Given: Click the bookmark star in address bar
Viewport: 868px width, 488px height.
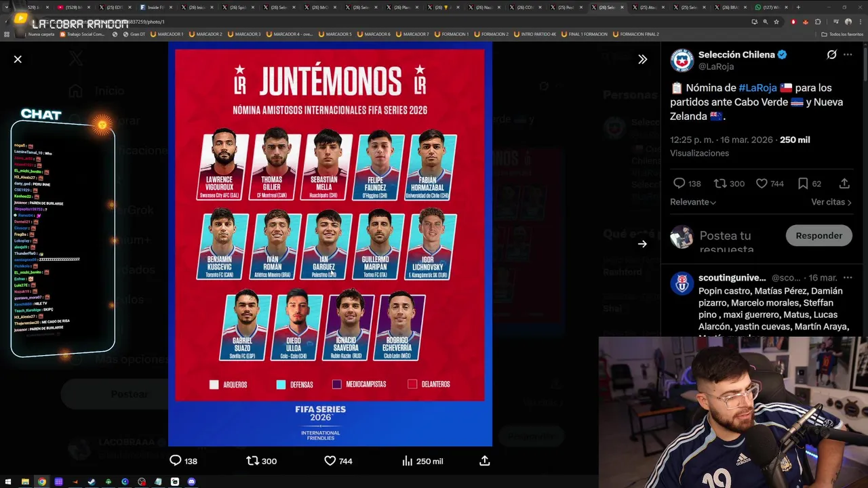Looking at the screenshot, I should tap(776, 22).
